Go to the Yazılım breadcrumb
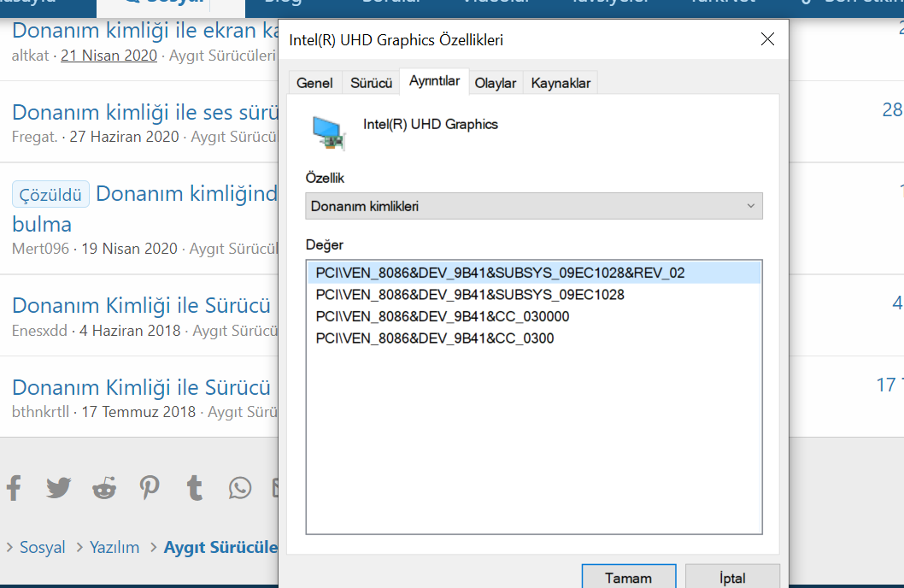Image resolution: width=904 pixels, height=588 pixels. click(x=114, y=547)
